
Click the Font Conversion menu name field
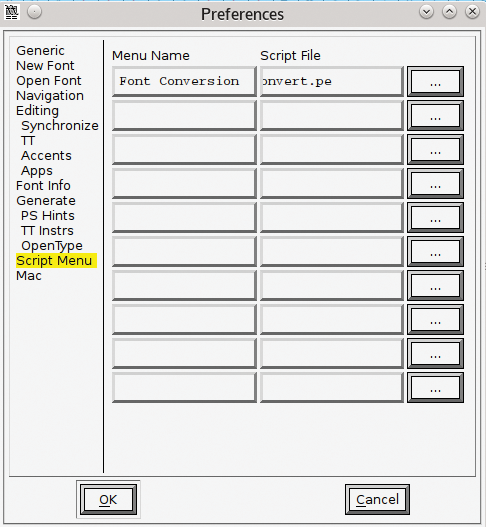coord(184,81)
